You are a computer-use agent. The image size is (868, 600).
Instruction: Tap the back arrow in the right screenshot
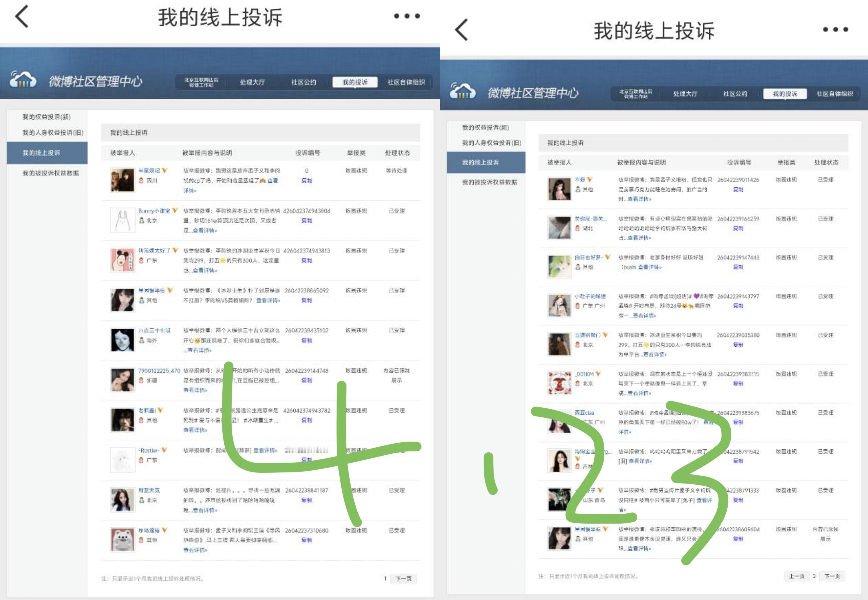(x=461, y=30)
